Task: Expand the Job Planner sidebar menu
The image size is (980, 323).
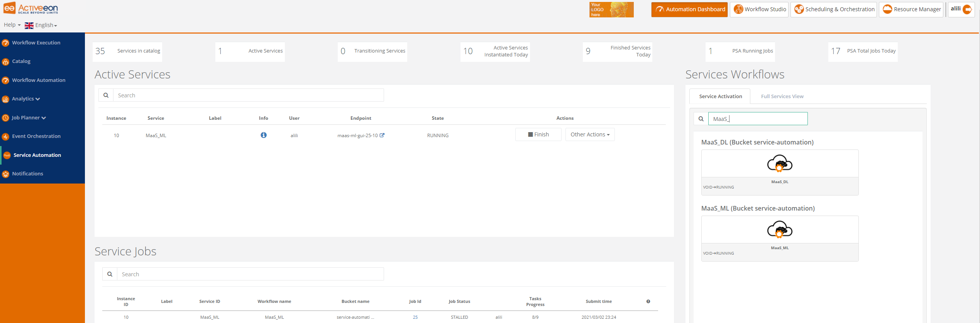Action: point(29,117)
